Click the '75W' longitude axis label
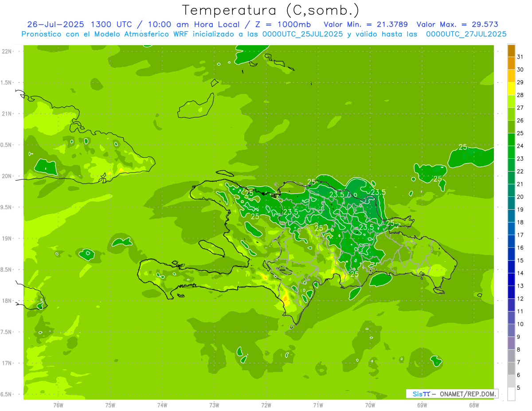The image size is (532, 411). [110, 405]
